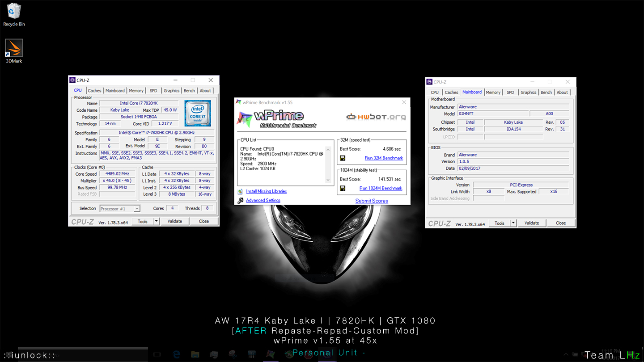Click the Graphic Interface version PCI-Express
Image resolution: width=644 pixels, height=362 pixels.
pyautogui.click(x=521, y=185)
